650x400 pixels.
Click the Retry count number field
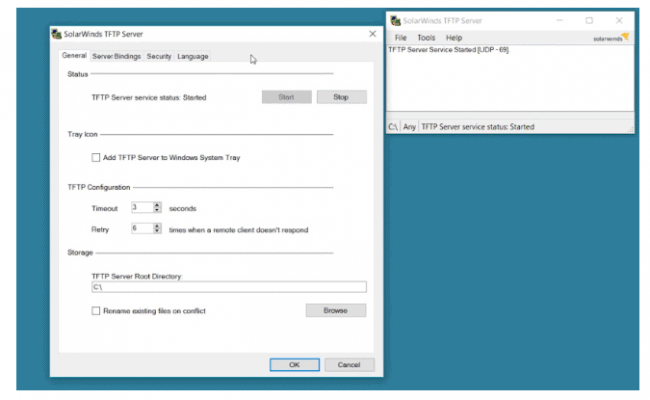(142, 228)
